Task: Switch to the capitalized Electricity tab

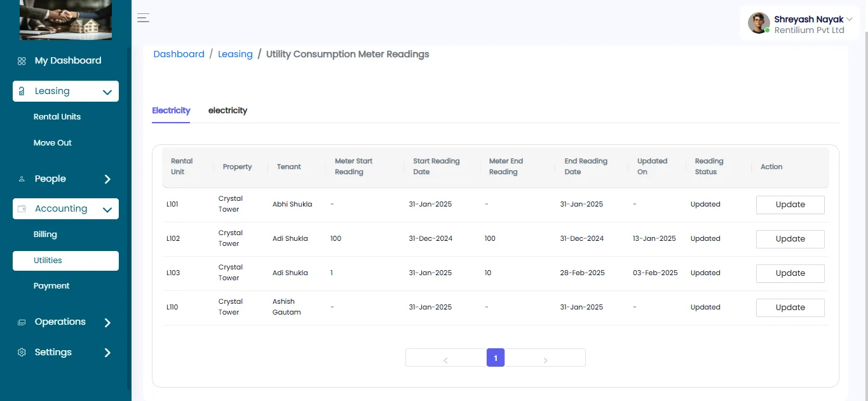Action: tap(171, 111)
